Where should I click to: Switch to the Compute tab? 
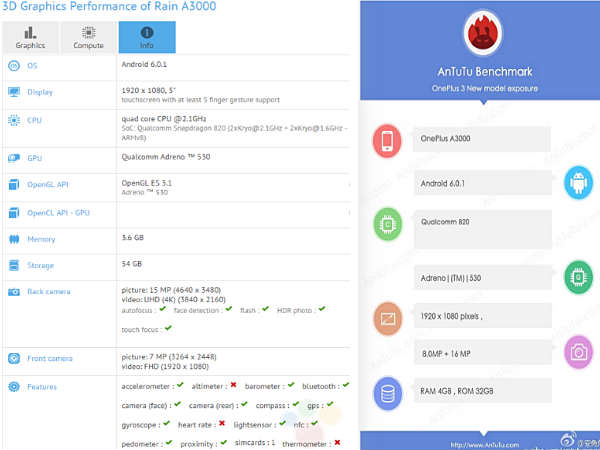[x=88, y=37]
